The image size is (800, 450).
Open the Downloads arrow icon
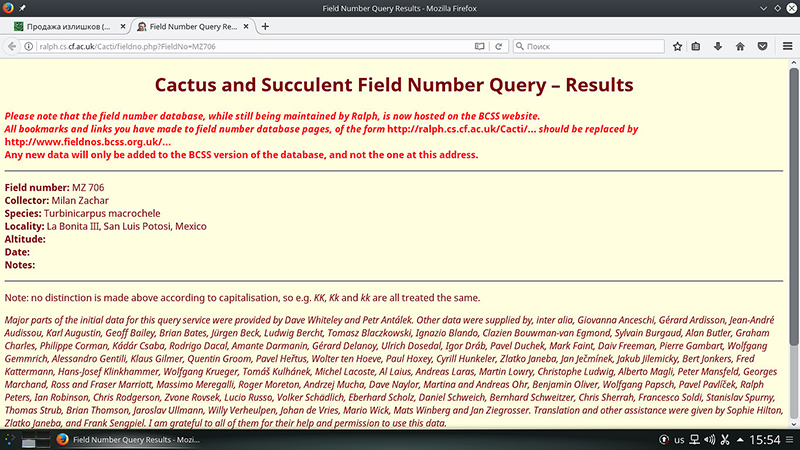[x=719, y=46]
